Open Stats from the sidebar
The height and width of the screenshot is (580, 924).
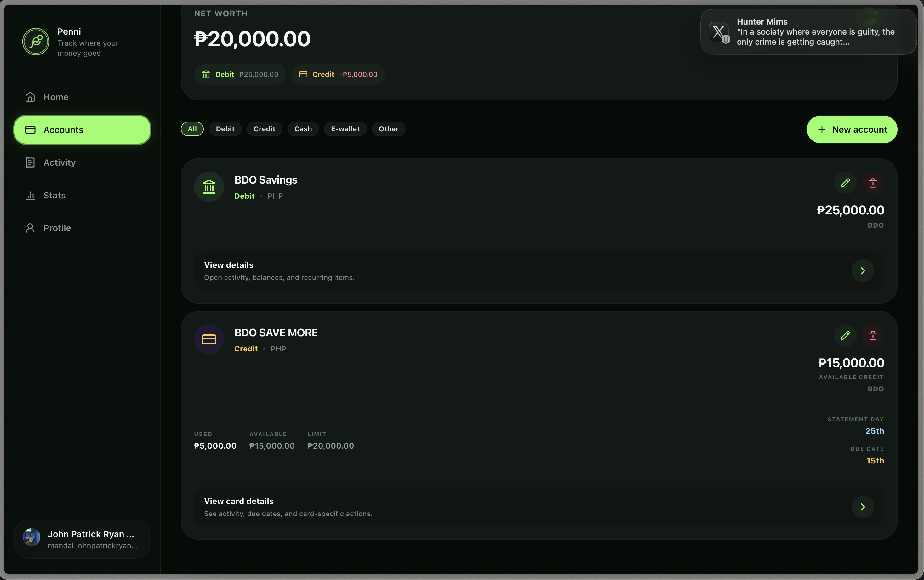[82, 195]
